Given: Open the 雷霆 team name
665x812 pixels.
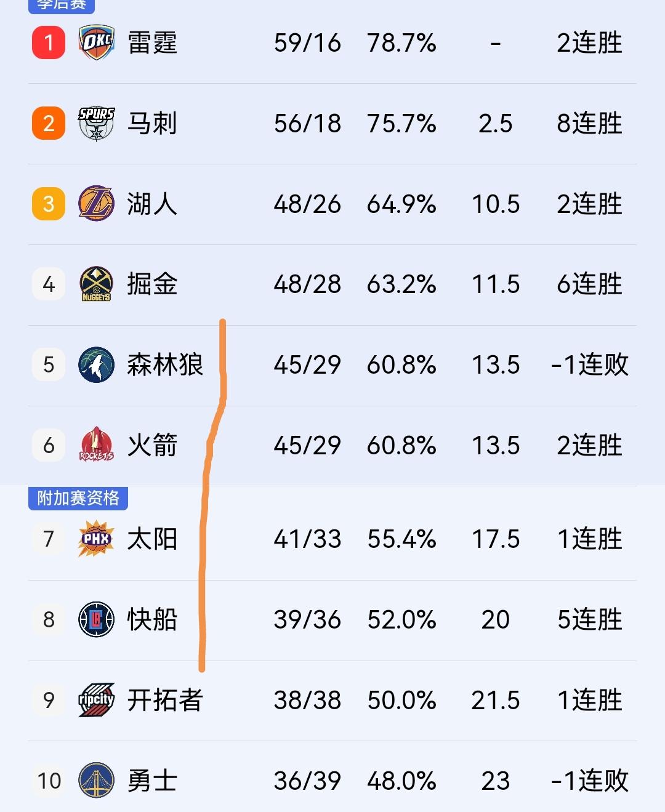Looking at the screenshot, I should pyautogui.click(x=153, y=43).
